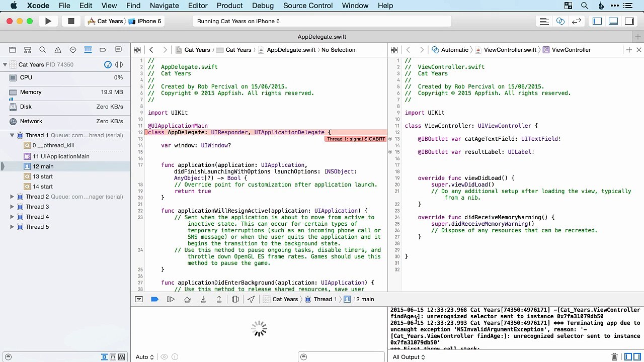Open the Version editor
This screenshot has height=362, width=644.
[x=577, y=21]
